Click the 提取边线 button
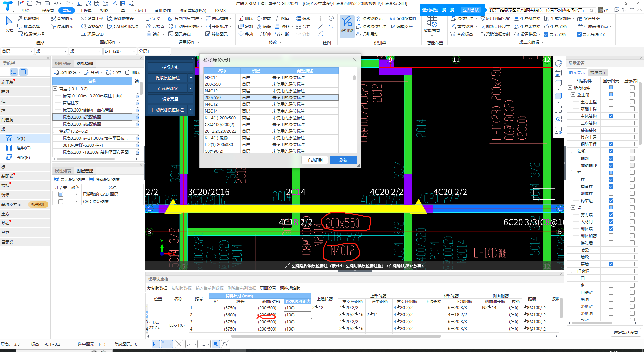 click(x=170, y=67)
